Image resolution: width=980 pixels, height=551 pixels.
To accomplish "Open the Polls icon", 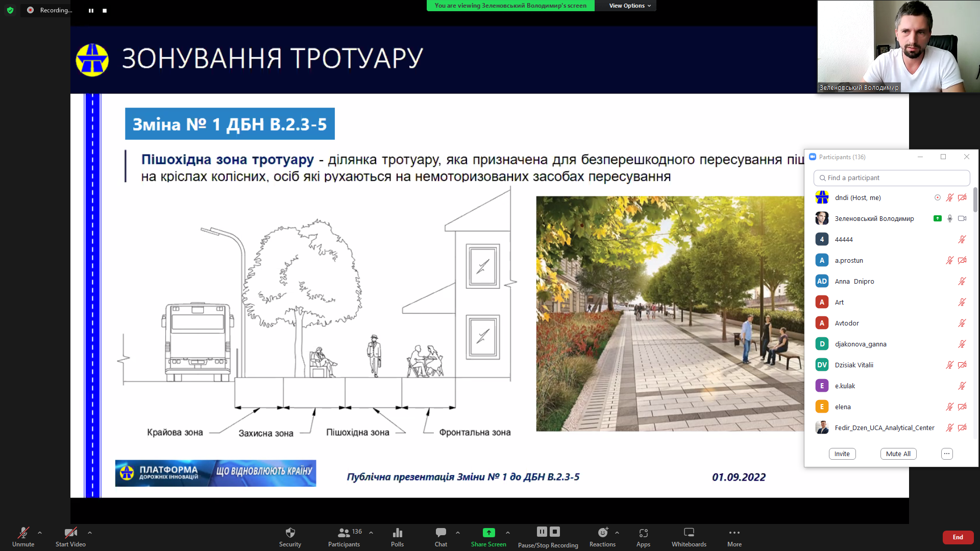I will 397,533.
